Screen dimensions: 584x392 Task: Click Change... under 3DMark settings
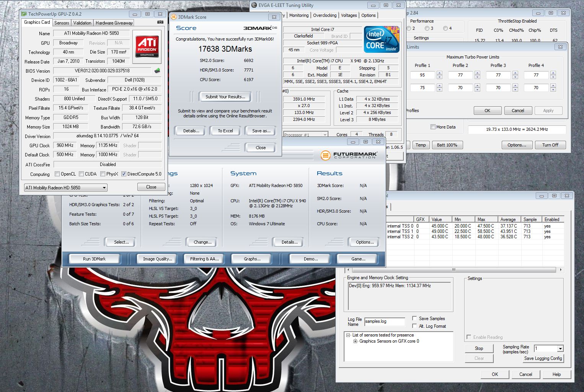click(x=202, y=242)
